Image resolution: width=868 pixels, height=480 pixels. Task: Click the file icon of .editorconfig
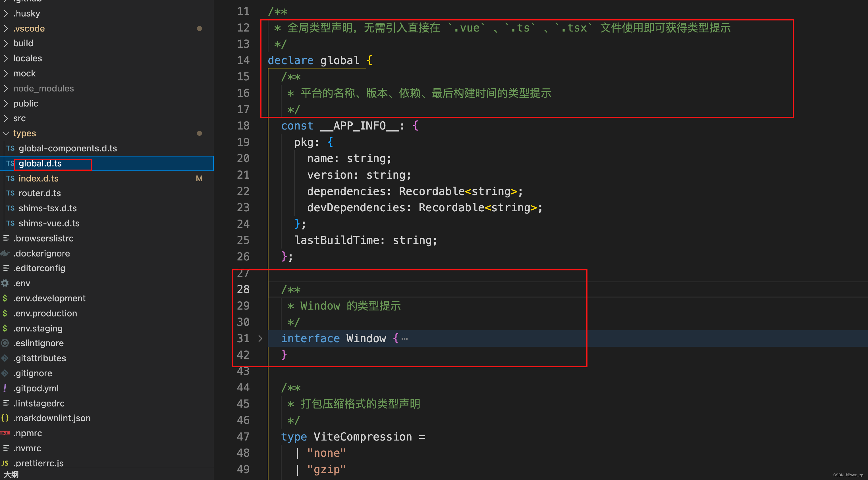6,268
